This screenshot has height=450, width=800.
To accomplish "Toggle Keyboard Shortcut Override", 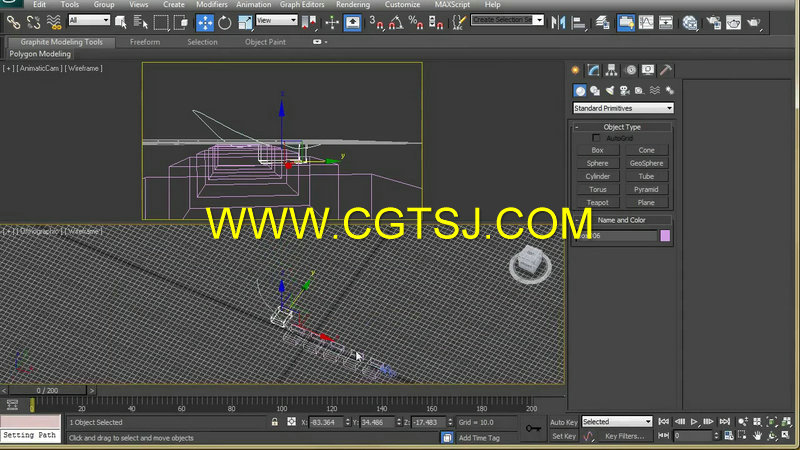I will pos(353,22).
